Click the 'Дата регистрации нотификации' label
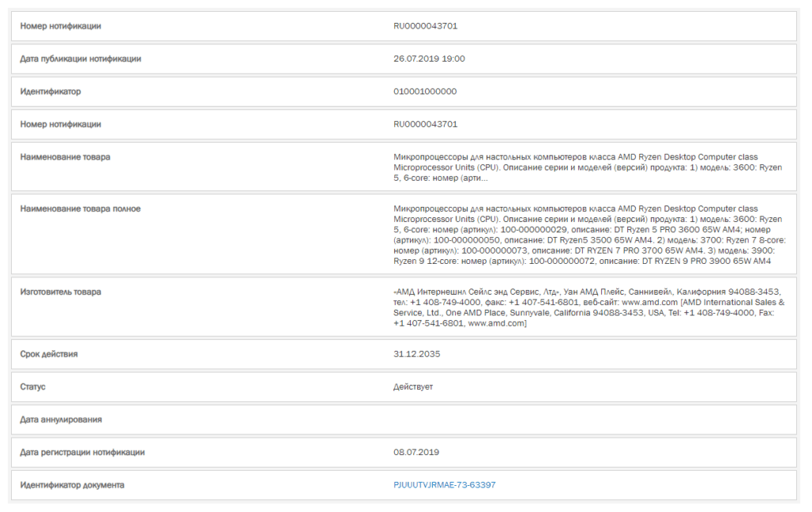 click(x=82, y=452)
